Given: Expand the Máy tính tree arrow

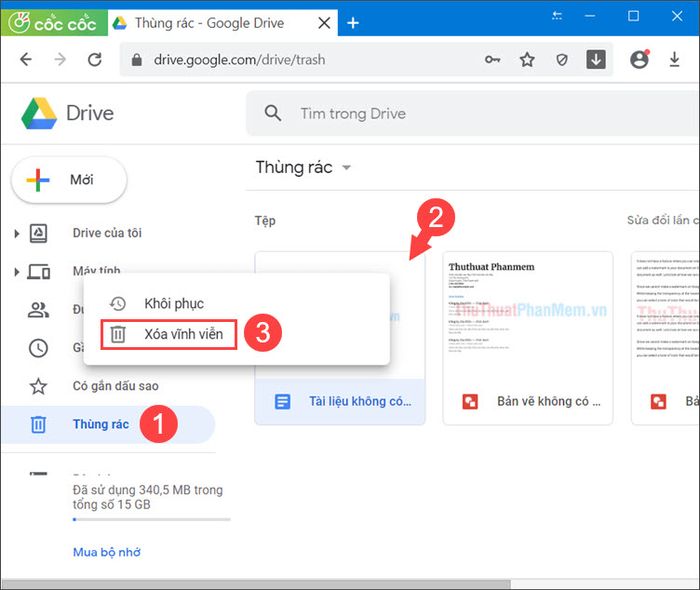Looking at the screenshot, I should pos(17,271).
